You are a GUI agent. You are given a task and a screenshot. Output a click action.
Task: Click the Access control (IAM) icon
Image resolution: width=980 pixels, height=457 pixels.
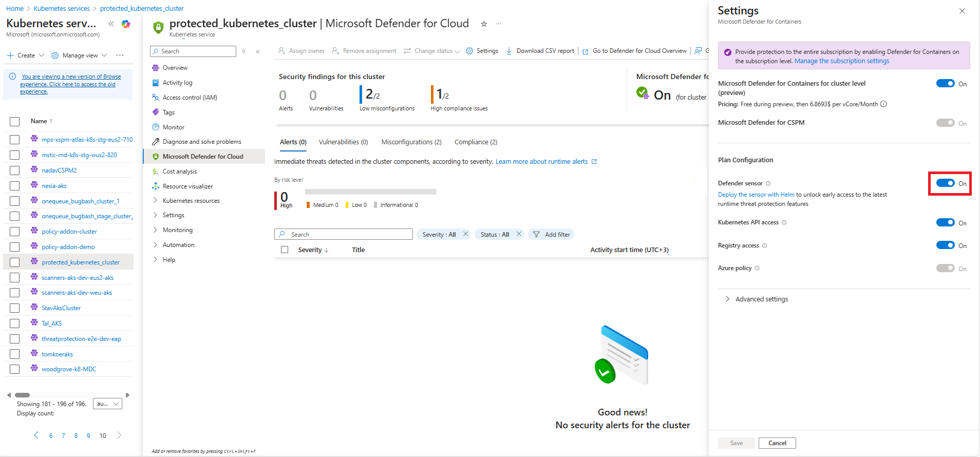click(x=156, y=98)
